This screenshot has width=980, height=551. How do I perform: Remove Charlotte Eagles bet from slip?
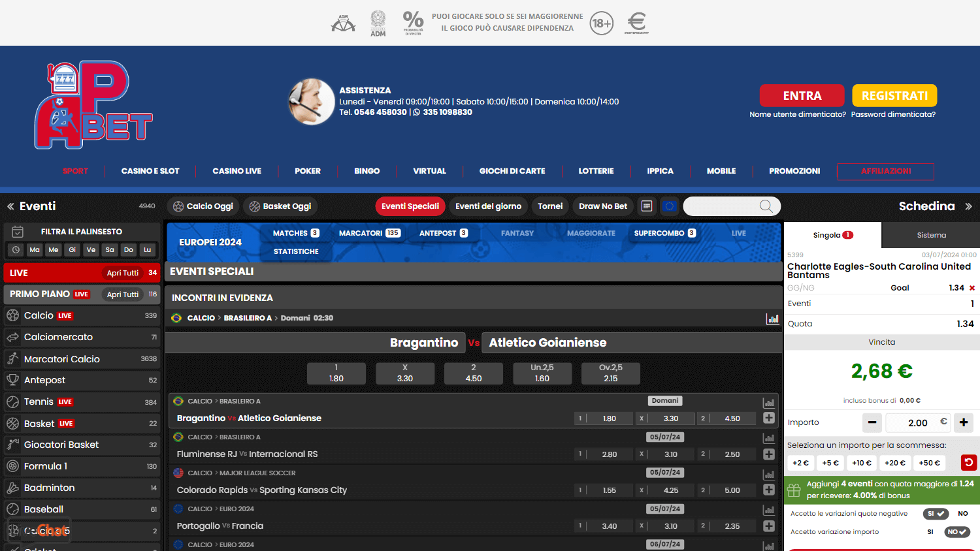tap(972, 288)
